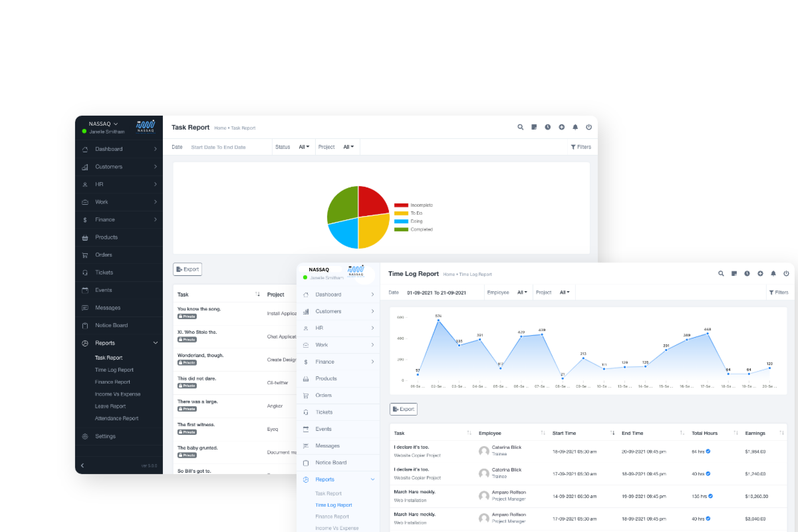This screenshot has height=532, width=798.
Task: Open the Employee dropdown in Time Log Report
Action: (522, 293)
